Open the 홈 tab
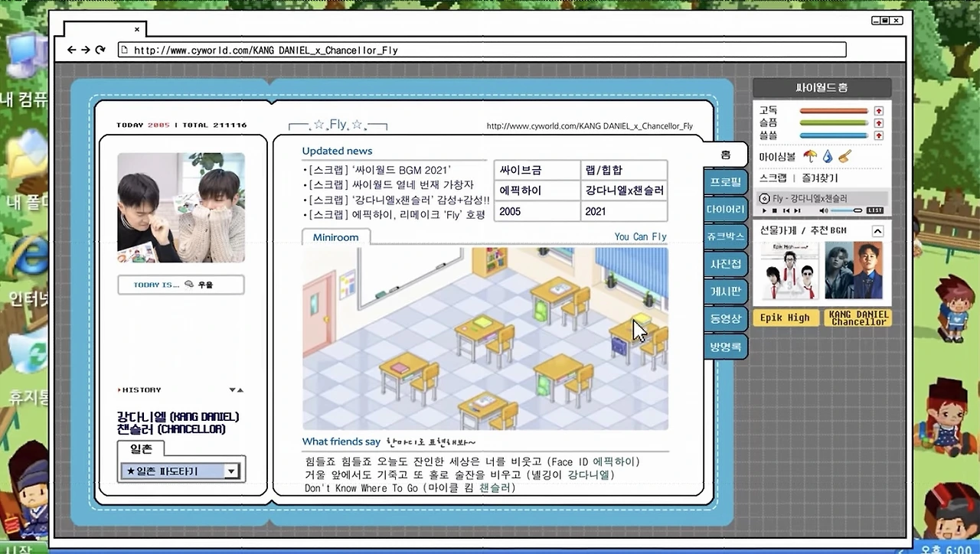 [725, 155]
